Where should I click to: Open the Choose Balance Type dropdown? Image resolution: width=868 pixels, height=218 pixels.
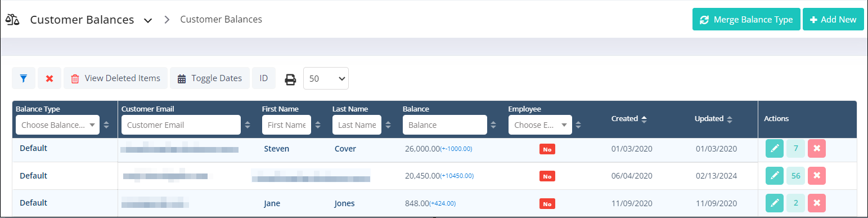point(57,125)
